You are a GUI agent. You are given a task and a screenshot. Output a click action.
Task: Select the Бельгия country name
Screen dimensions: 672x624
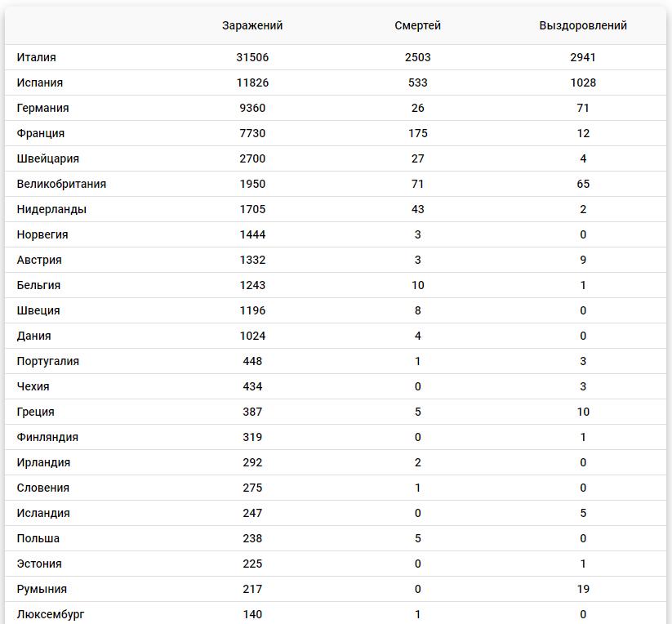tap(38, 285)
